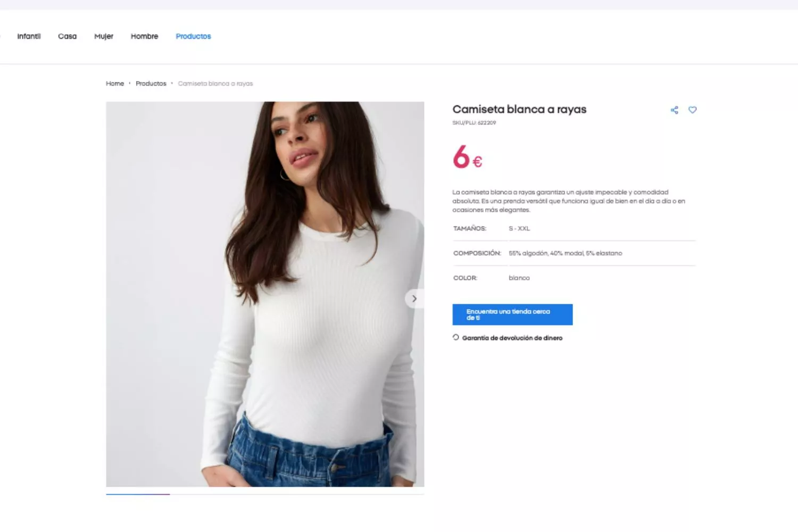Go to the Mujer section

tap(104, 36)
